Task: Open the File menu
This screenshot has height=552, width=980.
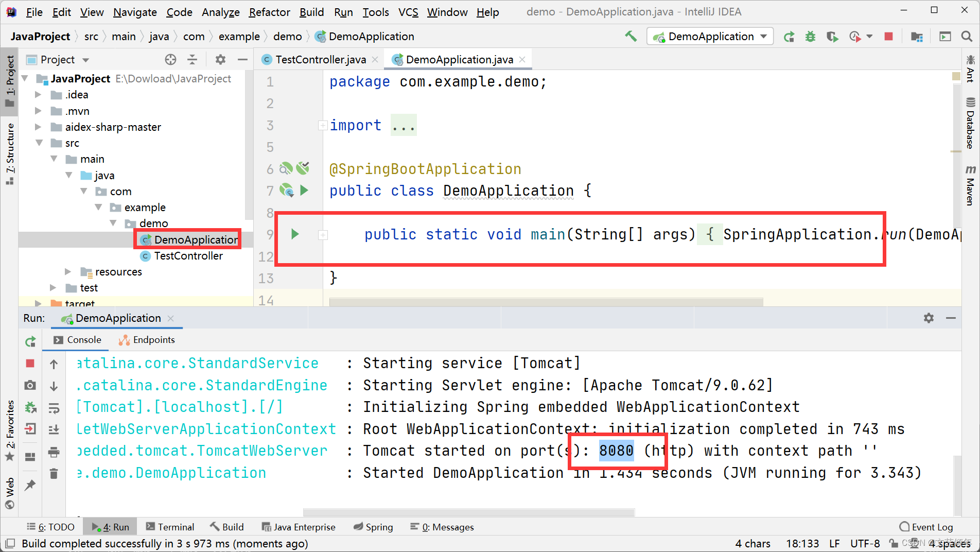Action: 34,12
